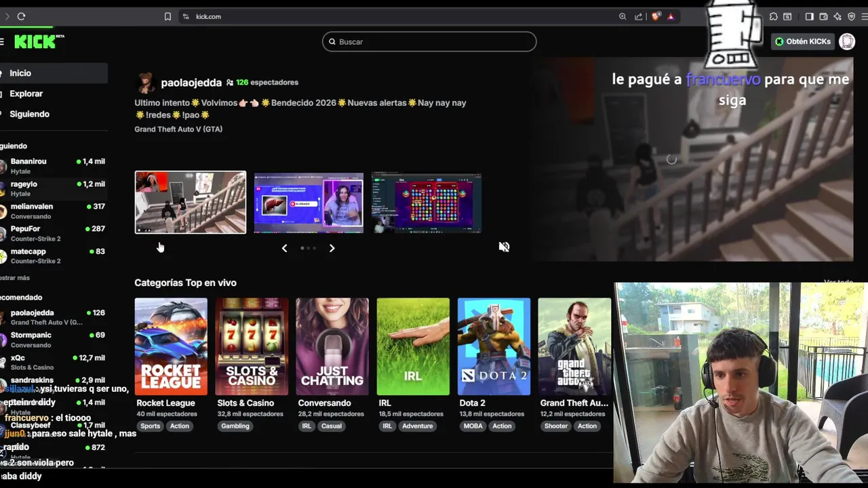Click the tab search icon in browser toolbar
Image resolution: width=868 pixels, height=488 pixels.
click(x=787, y=16)
